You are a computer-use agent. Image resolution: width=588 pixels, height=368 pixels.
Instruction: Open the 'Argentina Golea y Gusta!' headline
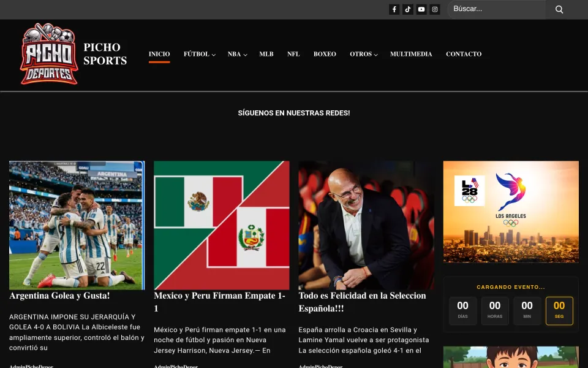pos(59,296)
